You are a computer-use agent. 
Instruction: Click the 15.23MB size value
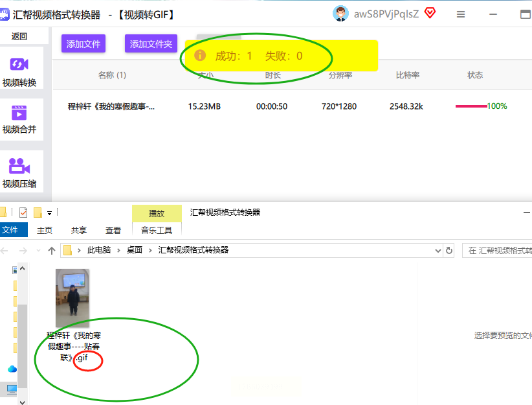click(205, 107)
